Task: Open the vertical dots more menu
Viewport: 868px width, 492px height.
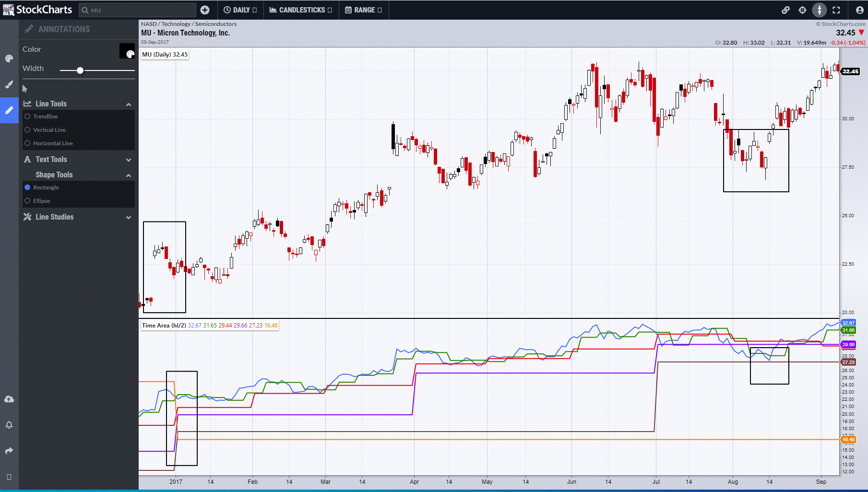Action: pos(819,10)
